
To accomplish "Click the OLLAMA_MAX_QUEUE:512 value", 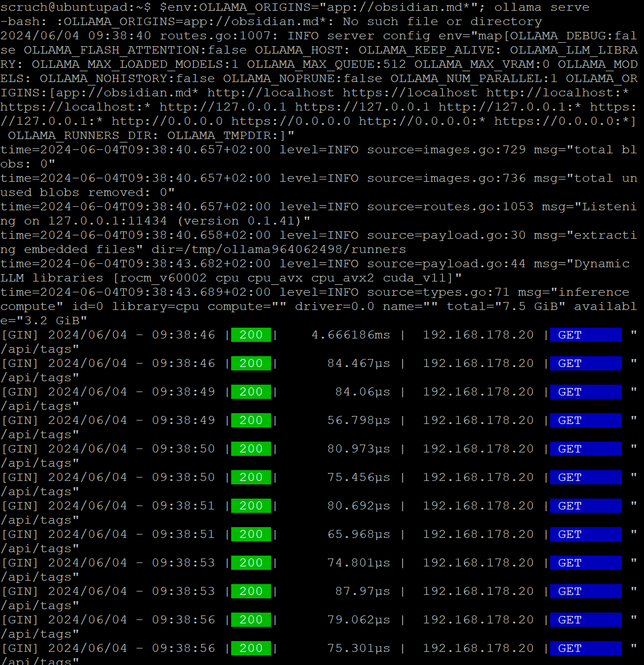I will (x=326, y=64).
